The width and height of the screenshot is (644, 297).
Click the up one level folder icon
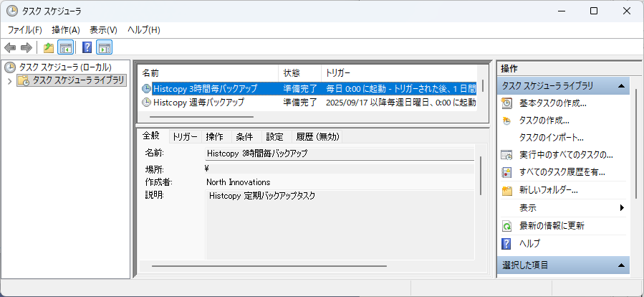pyautogui.click(x=48, y=48)
